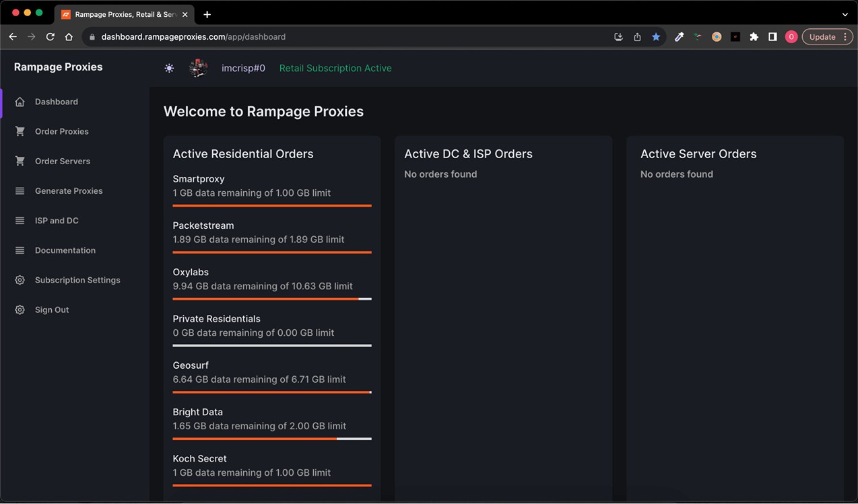Click the Sign Out icon in sidebar
This screenshot has height=504, width=858.
click(x=20, y=310)
